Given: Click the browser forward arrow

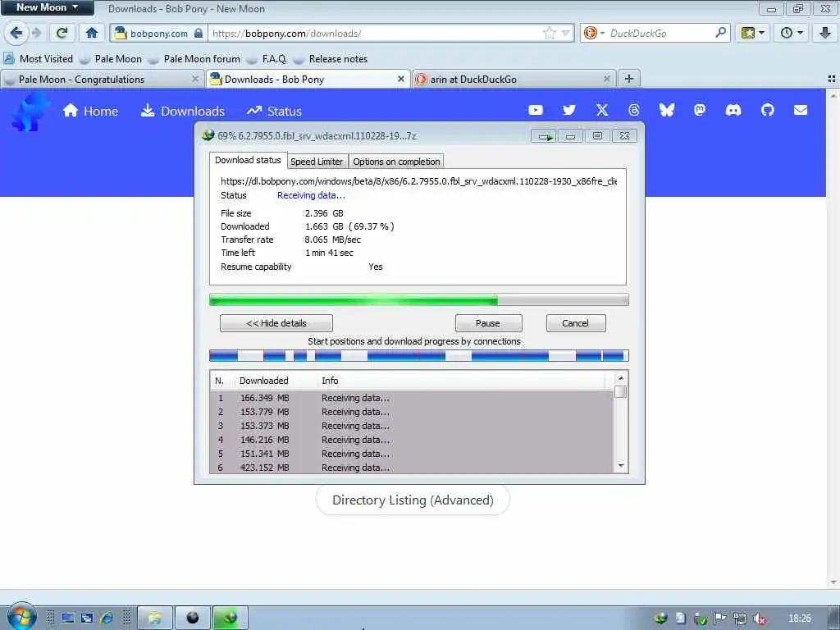Looking at the screenshot, I should tap(36, 33).
